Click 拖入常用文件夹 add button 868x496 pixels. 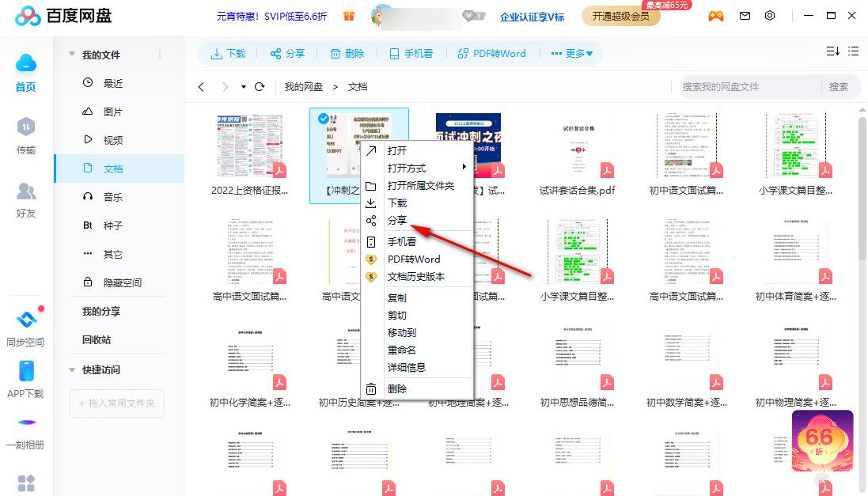[x=117, y=403]
